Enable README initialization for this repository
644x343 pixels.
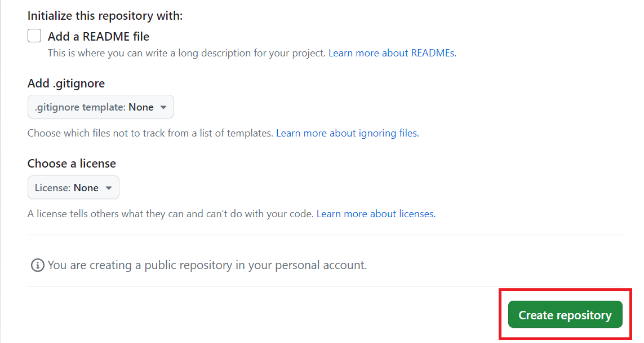pyautogui.click(x=34, y=35)
